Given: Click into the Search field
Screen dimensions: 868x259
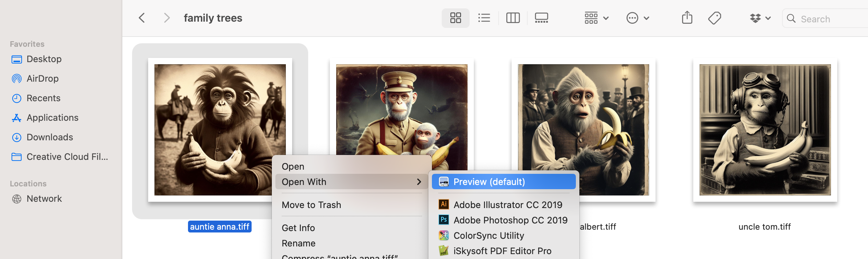Looking at the screenshot, I should coord(825,18).
